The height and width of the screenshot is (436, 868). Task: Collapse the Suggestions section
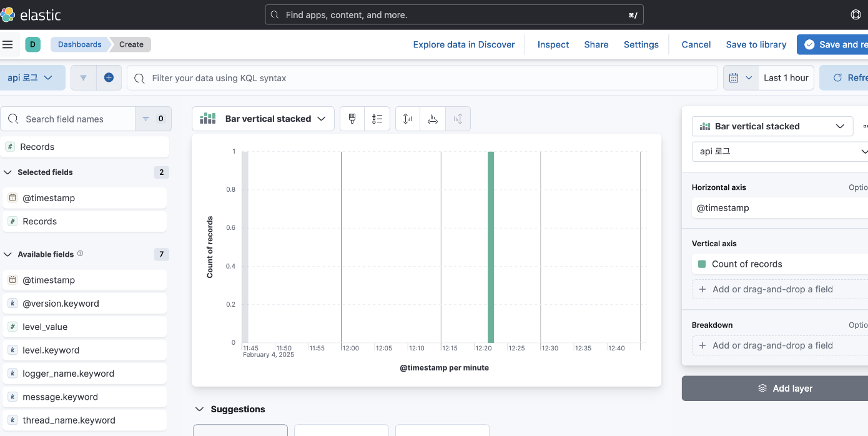pyautogui.click(x=200, y=409)
